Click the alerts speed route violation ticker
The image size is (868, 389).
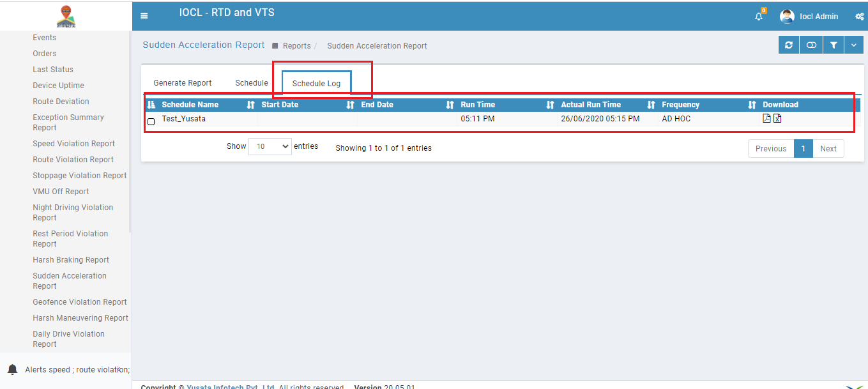click(77, 369)
